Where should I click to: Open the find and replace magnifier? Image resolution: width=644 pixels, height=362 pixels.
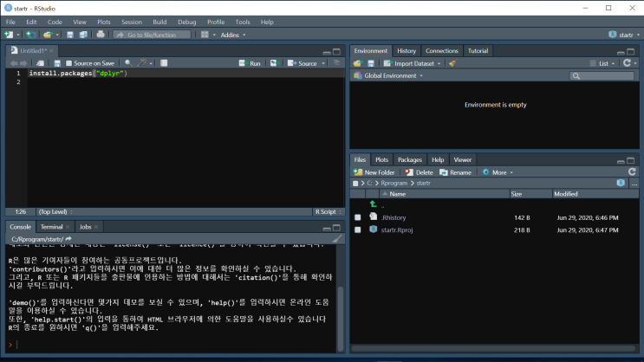tap(128, 63)
